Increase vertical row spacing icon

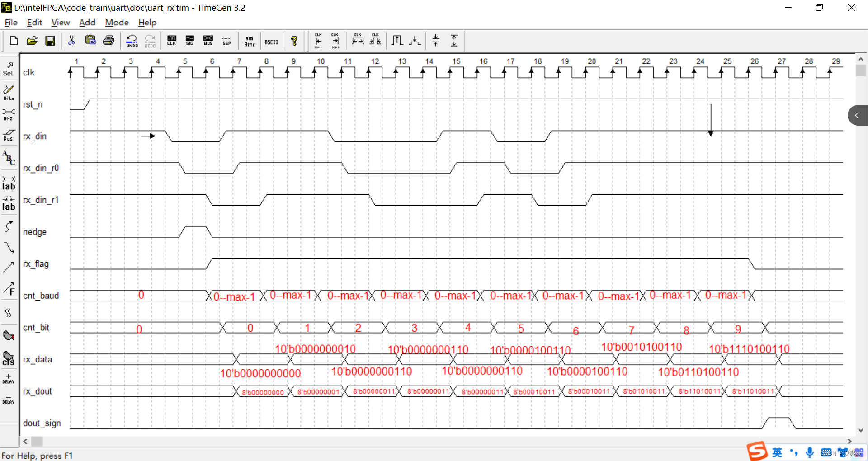click(x=454, y=41)
